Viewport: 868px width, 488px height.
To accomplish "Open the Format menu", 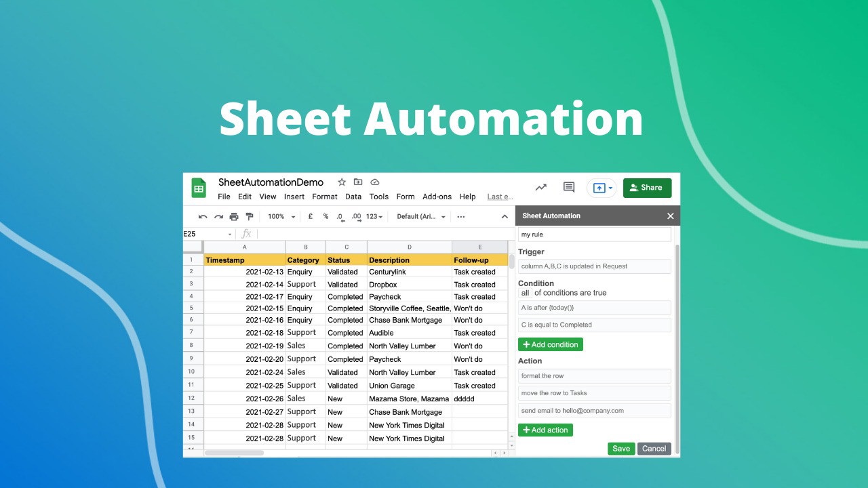I will tap(325, 197).
